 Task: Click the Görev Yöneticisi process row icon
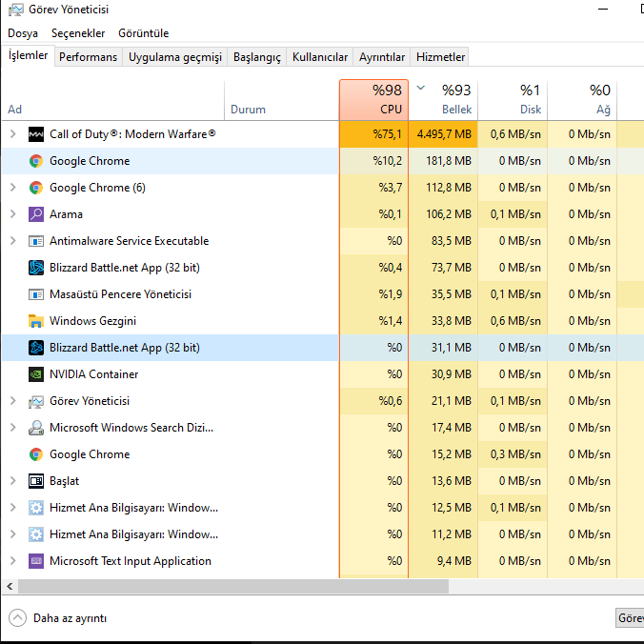[36, 401]
